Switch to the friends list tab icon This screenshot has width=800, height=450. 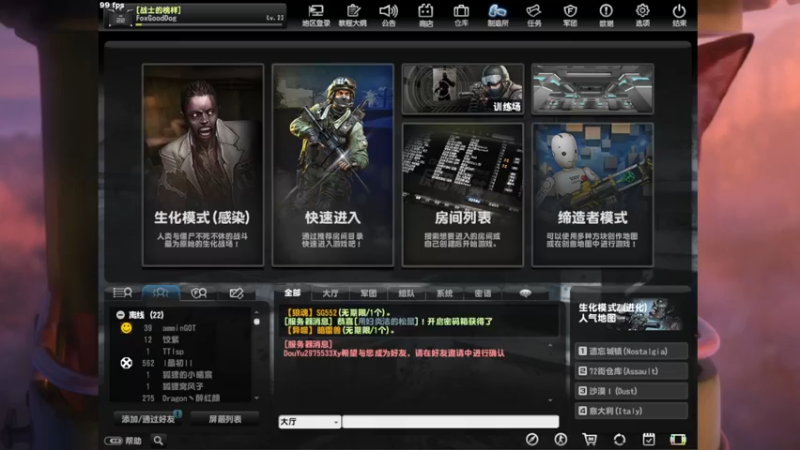coord(160,293)
